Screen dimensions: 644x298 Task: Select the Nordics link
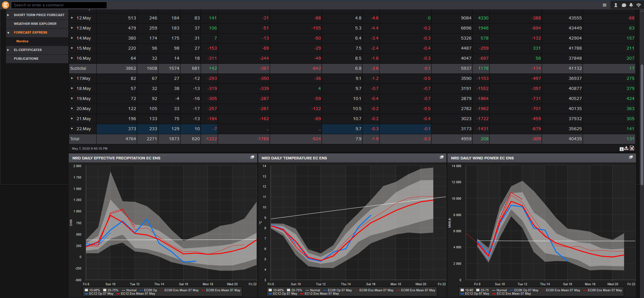pos(22,41)
